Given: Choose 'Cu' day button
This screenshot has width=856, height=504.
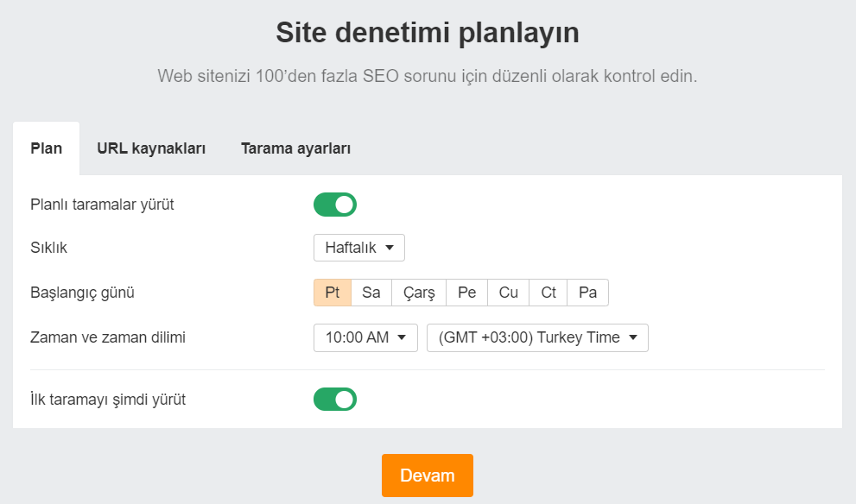Looking at the screenshot, I should pyautogui.click(x=509, y=293).
